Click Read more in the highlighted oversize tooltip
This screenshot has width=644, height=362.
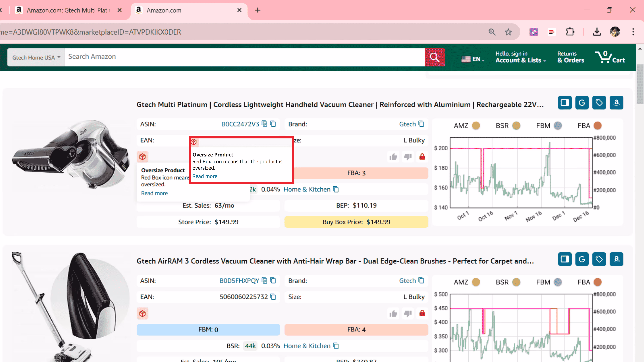click(205, 176)
